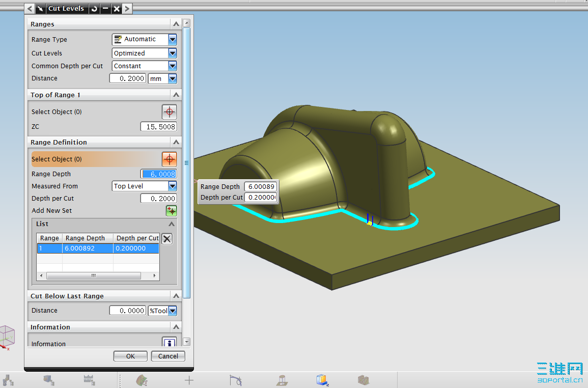This screenshot has height=388, width=588.
Task: Click the diagonal arrow icon beside Cut Levels title
Action: coord(40,9)
